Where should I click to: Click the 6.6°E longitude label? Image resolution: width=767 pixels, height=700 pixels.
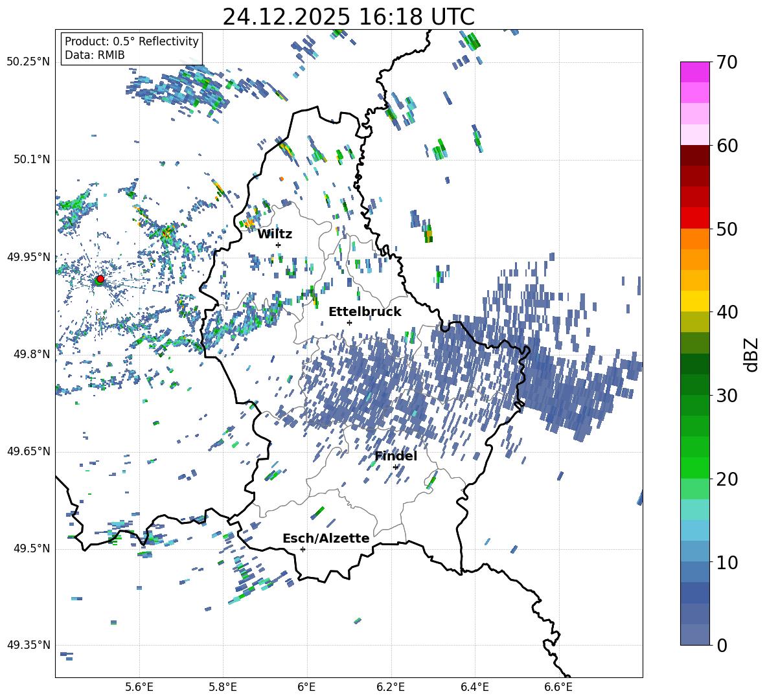[558, 687]
